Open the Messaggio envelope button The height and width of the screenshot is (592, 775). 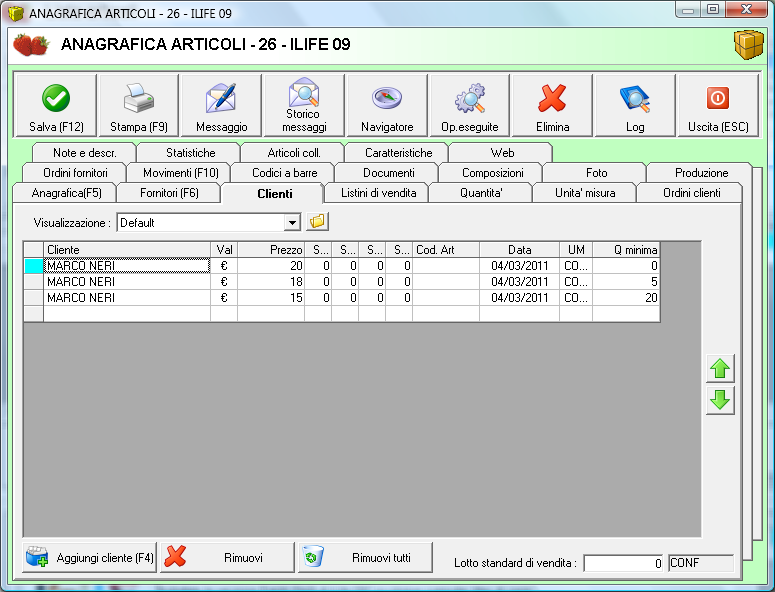point(221,105)
